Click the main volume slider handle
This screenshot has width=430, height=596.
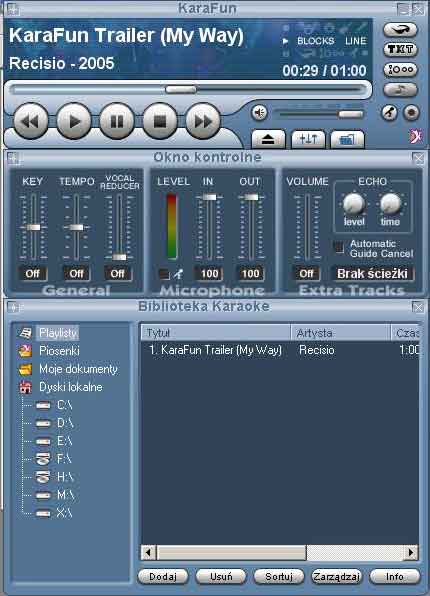click(x=351, y=114)
